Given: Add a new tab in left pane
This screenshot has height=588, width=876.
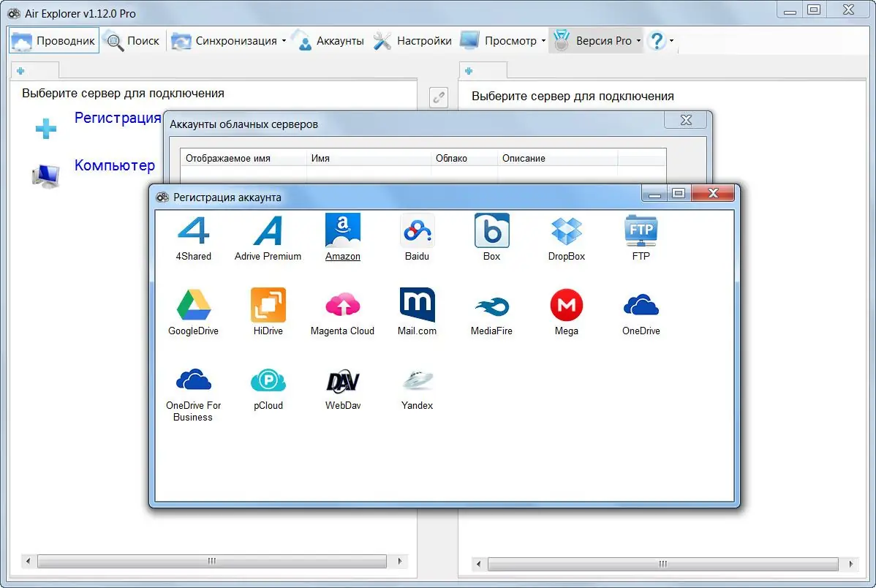Looking at the screenshot, I should [x=20, y=70].
